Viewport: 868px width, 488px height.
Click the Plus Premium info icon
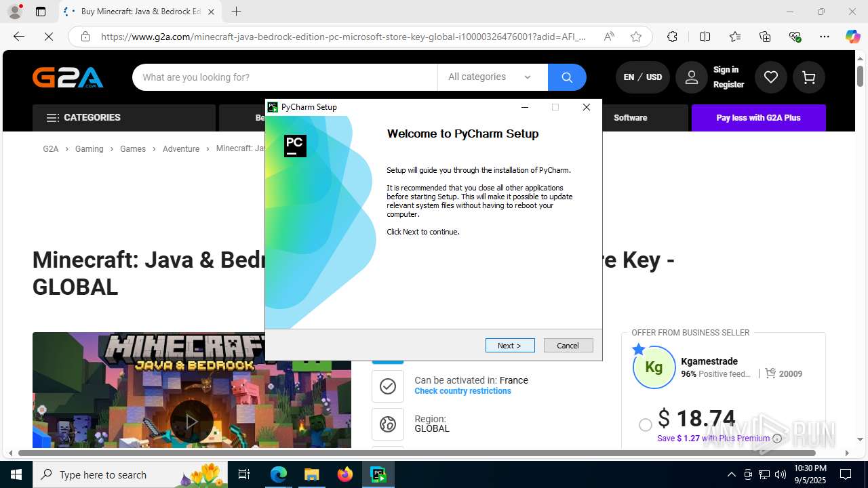point(777,439)
